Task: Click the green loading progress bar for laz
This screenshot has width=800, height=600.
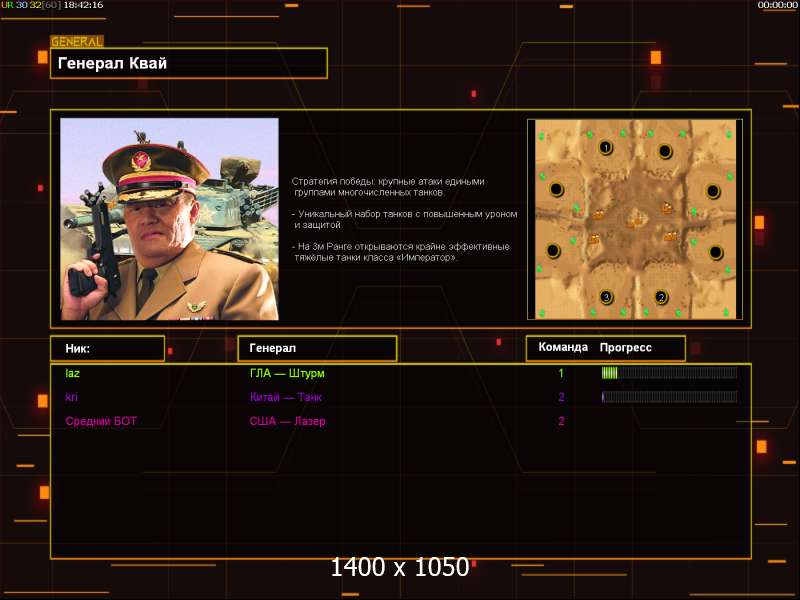Action: (x=669, y=373)
